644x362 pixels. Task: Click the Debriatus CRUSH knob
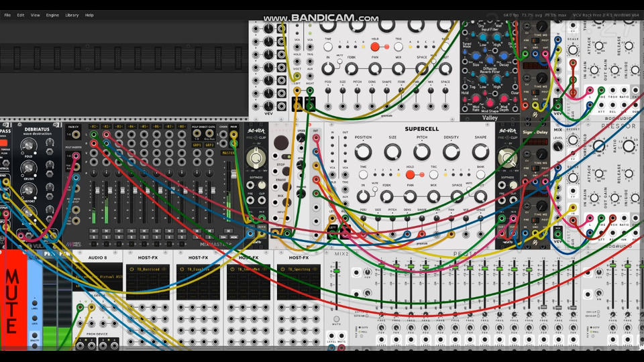point(28,168)
